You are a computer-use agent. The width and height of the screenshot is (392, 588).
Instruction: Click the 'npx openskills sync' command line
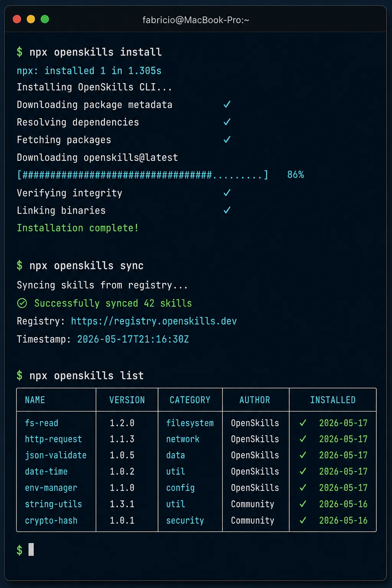click(80, 266)
